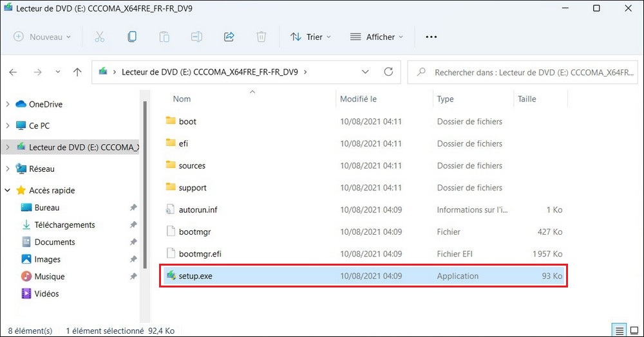The image size is (644, 337).
Task: Open recent locations dropdown chevron
Action: tap(58, 72)
